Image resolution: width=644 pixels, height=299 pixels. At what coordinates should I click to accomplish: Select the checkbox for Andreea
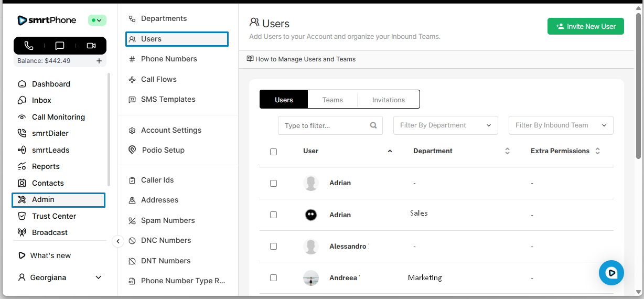tap(273, 277)
